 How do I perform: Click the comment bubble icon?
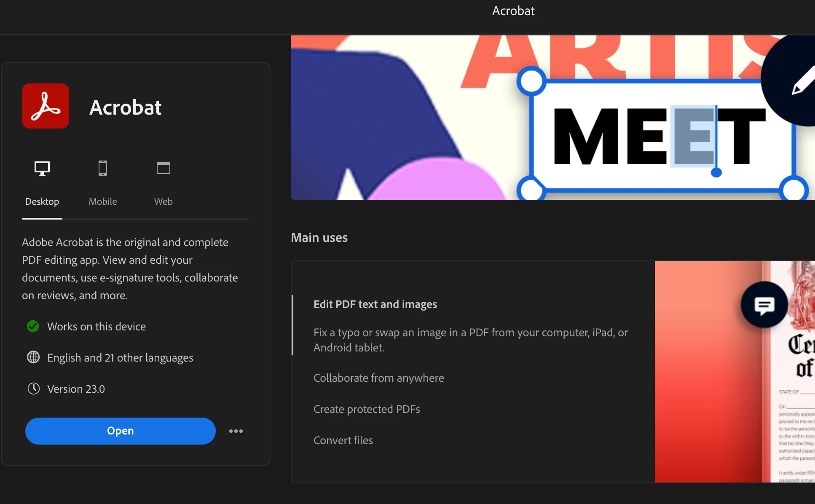pyautogui.click(x=764, y=305)
